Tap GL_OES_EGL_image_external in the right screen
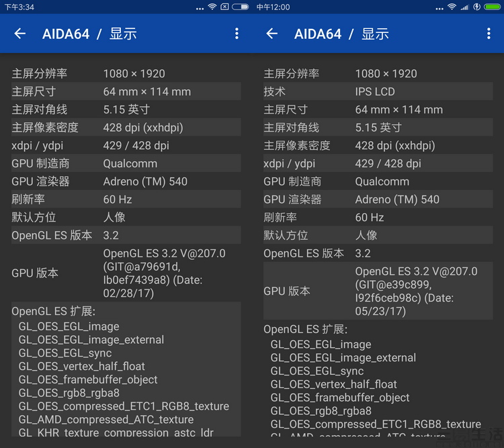 (343, 358)
